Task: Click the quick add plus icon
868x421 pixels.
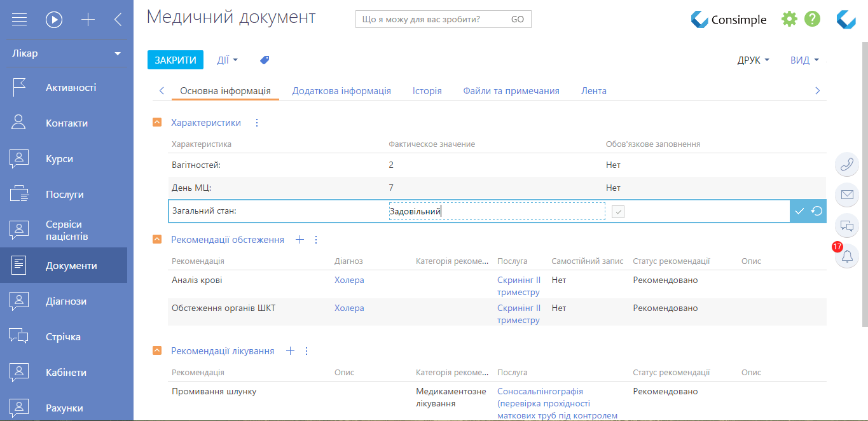Action: [x=88, y=20]
